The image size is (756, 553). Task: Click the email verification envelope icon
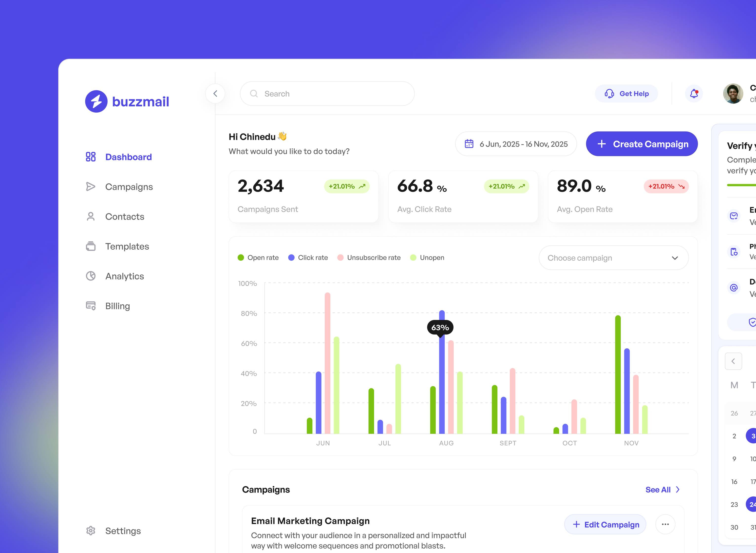[x=734, y=216]
